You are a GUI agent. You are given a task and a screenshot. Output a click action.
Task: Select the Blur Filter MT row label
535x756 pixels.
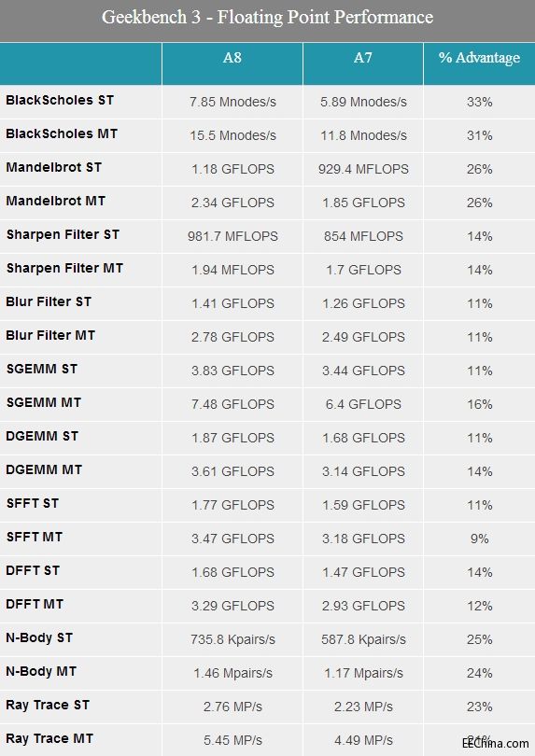point(50,335)
